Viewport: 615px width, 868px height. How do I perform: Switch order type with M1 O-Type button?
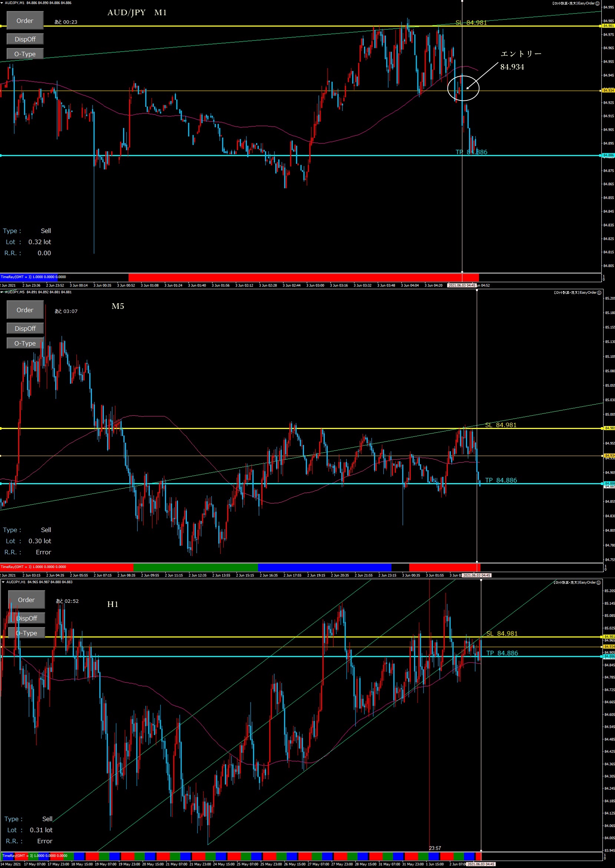point(25,54)
